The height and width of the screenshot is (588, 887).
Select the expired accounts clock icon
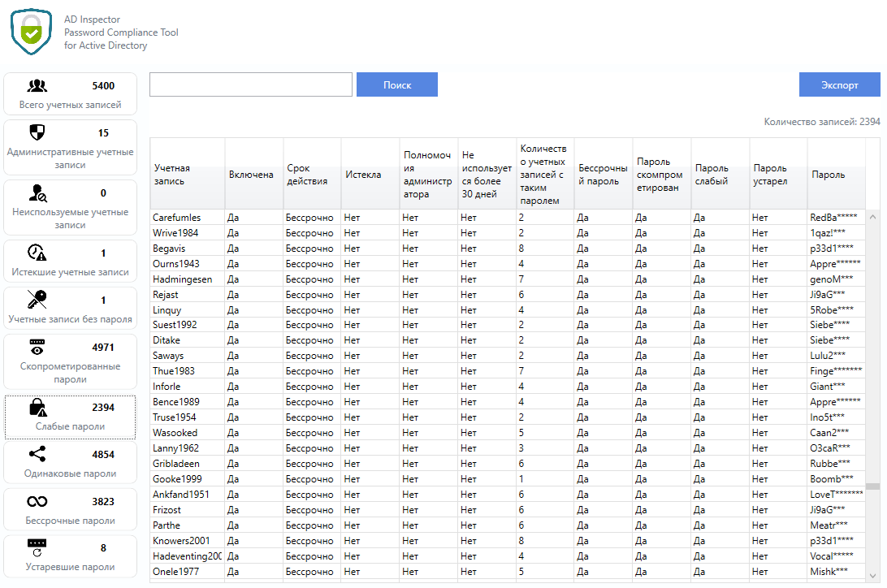(37, 253)
